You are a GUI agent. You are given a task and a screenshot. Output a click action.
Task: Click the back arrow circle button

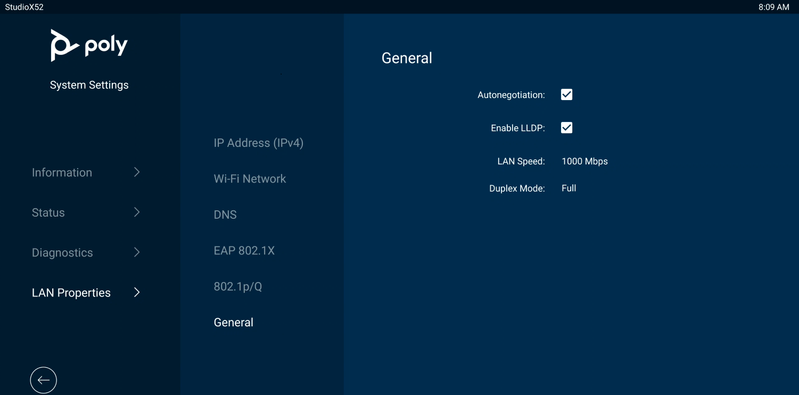pos(43,380)
